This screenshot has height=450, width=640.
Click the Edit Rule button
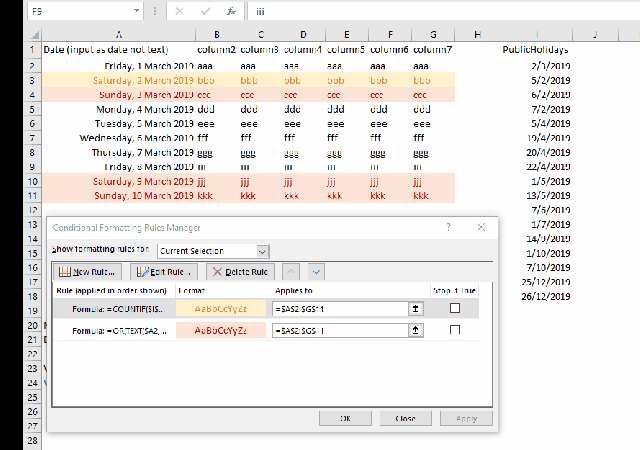click(x=164, y=272)
